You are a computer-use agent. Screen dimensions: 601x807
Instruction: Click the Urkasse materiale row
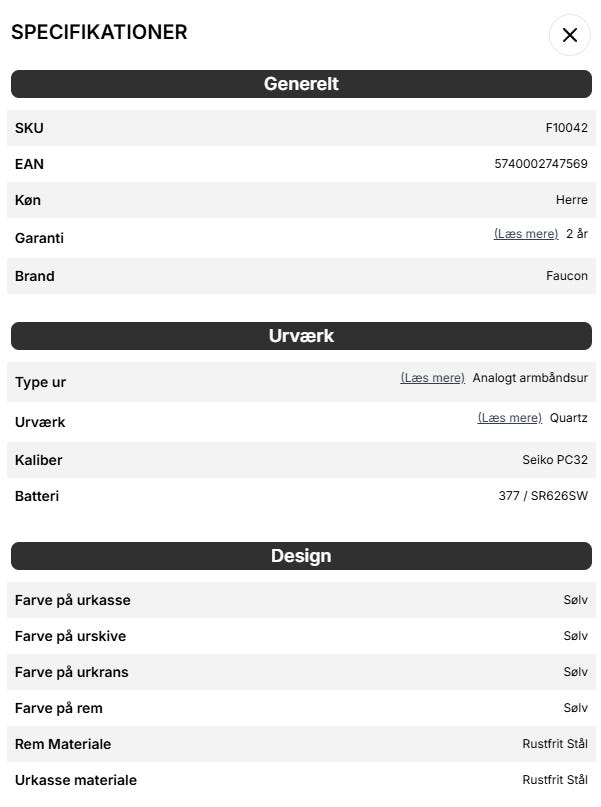point(301,780)
